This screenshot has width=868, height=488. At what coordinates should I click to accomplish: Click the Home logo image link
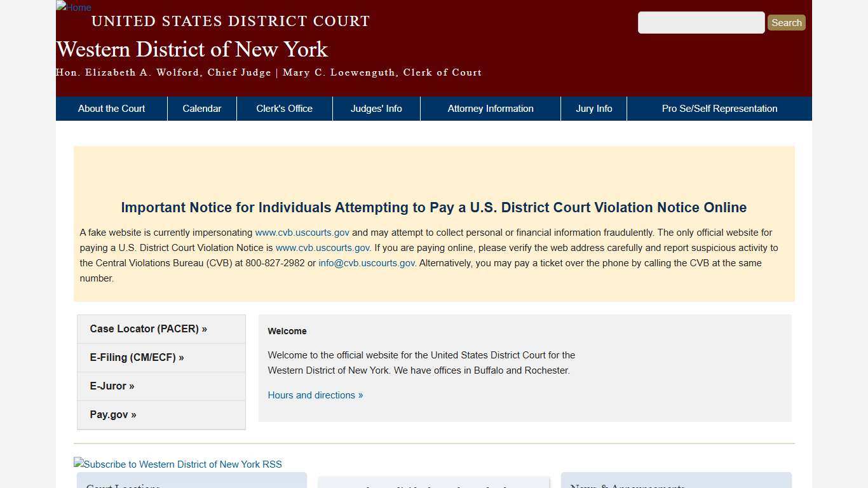pos(73,8)
